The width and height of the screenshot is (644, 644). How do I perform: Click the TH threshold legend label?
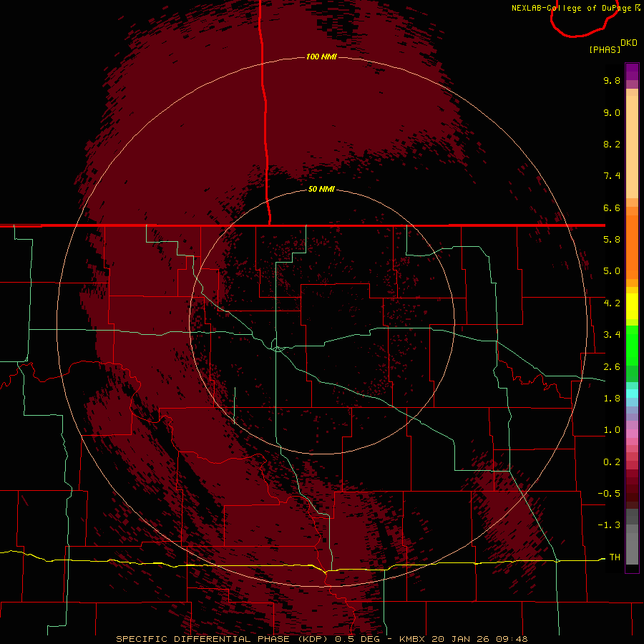(x=615, y=557)
